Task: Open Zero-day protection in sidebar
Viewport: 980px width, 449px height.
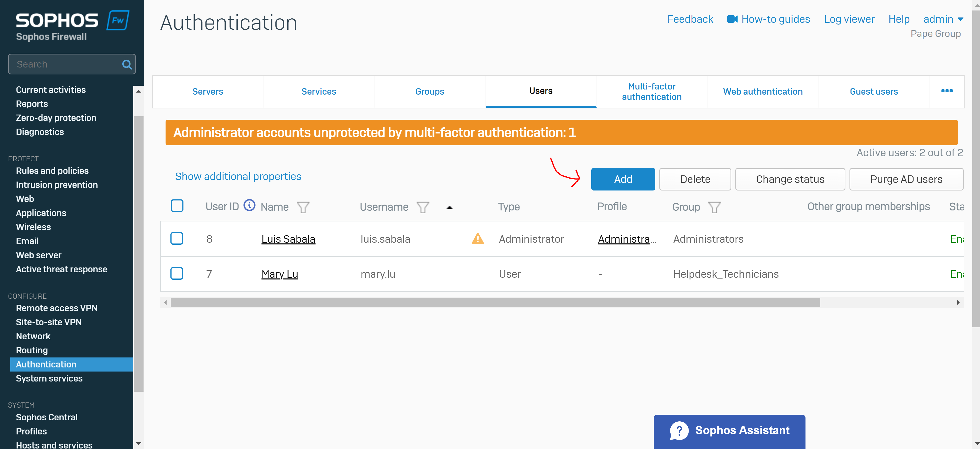Action: [56, 118]
